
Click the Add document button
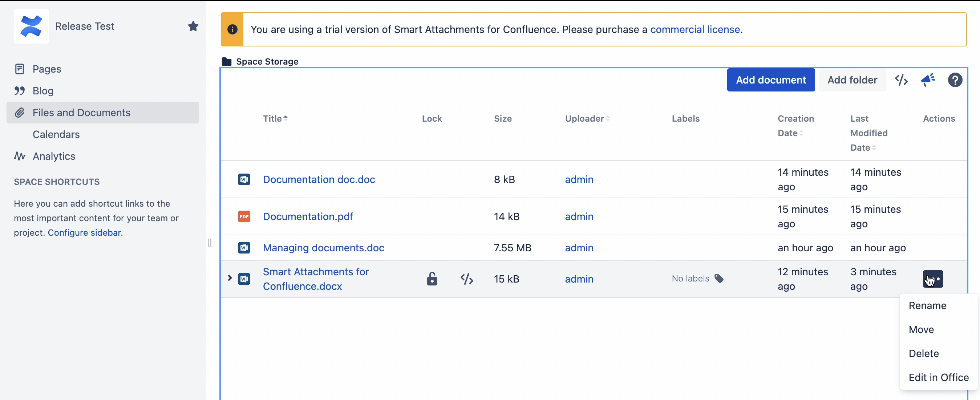tap(770, 80)
